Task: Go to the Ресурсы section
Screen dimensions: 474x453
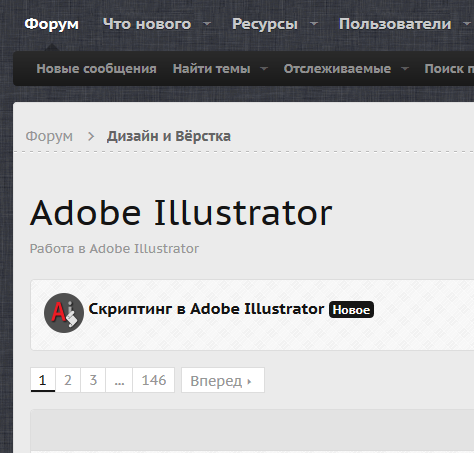Action: (265, 24)
